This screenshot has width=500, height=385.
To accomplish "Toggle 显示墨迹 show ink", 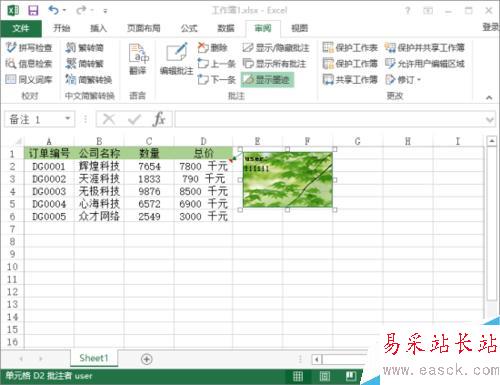I will click(267, 79).
